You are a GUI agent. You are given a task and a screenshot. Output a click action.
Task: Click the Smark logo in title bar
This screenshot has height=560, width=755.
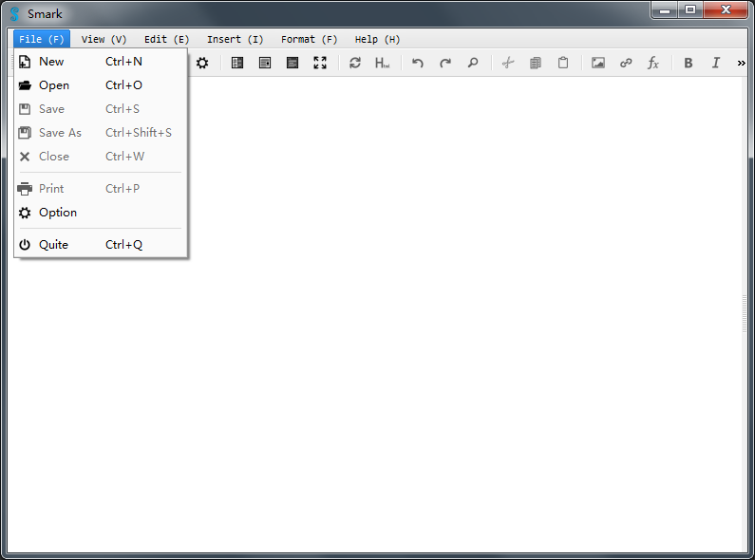[x=15, y=13]
